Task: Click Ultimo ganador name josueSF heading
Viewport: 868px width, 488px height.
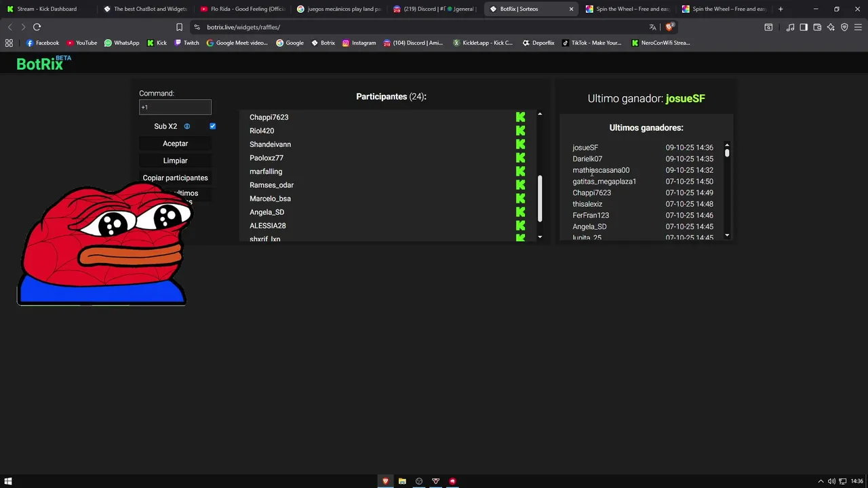Action: (686, 98)
